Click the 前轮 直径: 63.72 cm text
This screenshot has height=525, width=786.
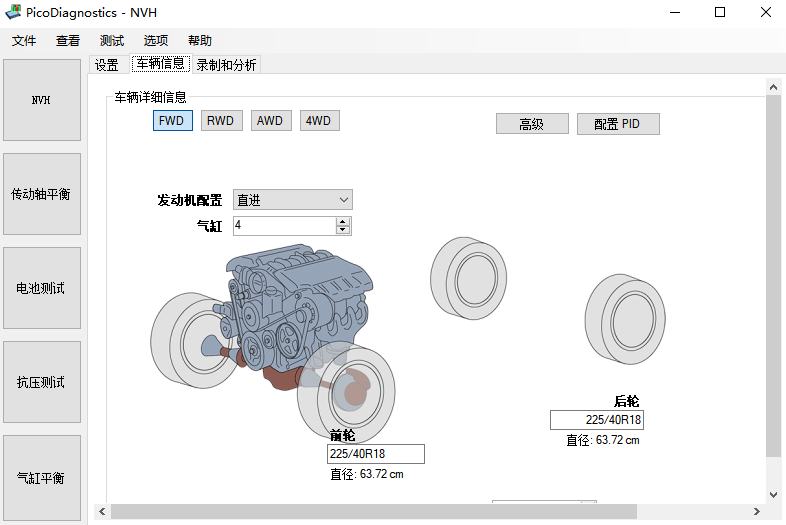click(367, 474)
